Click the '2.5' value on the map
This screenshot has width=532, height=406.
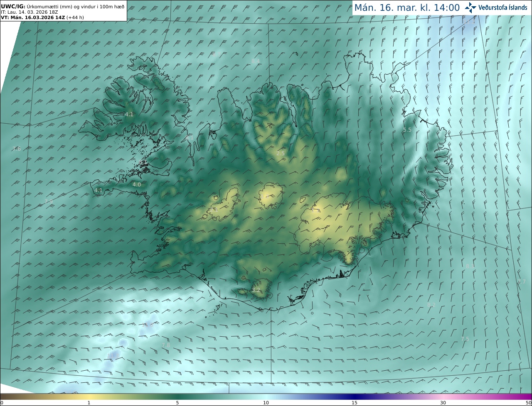click(281, 154)
